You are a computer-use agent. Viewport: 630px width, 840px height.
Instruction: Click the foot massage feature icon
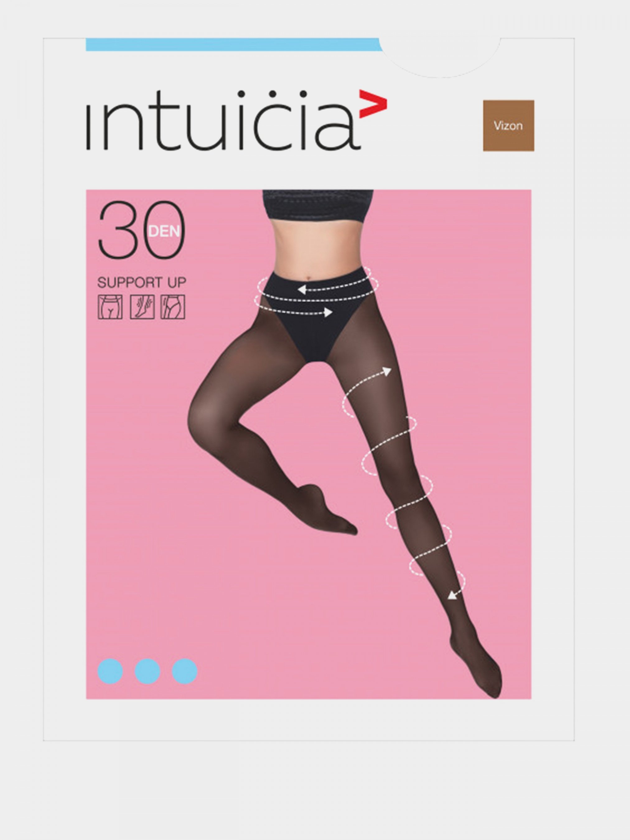(x=142, y=307)
